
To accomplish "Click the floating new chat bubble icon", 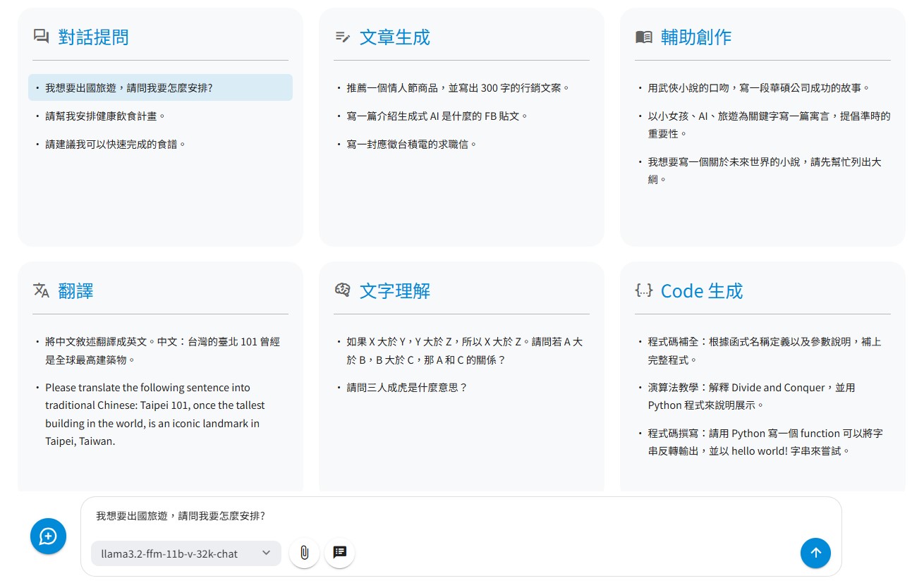I will click(48, 536).
